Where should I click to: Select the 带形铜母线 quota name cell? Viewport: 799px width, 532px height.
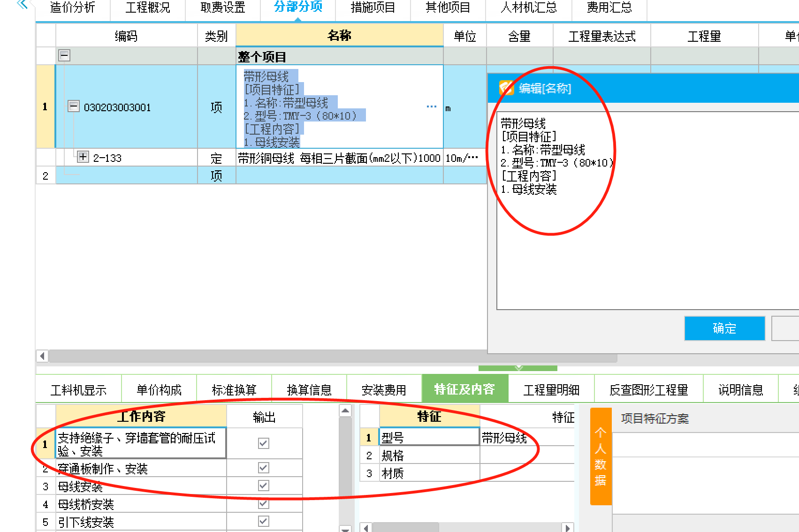340,158
